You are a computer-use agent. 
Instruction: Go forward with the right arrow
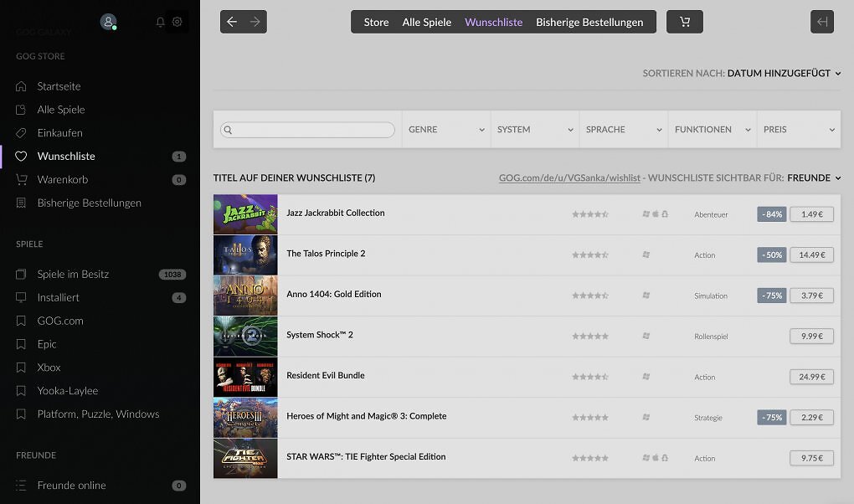255,22
